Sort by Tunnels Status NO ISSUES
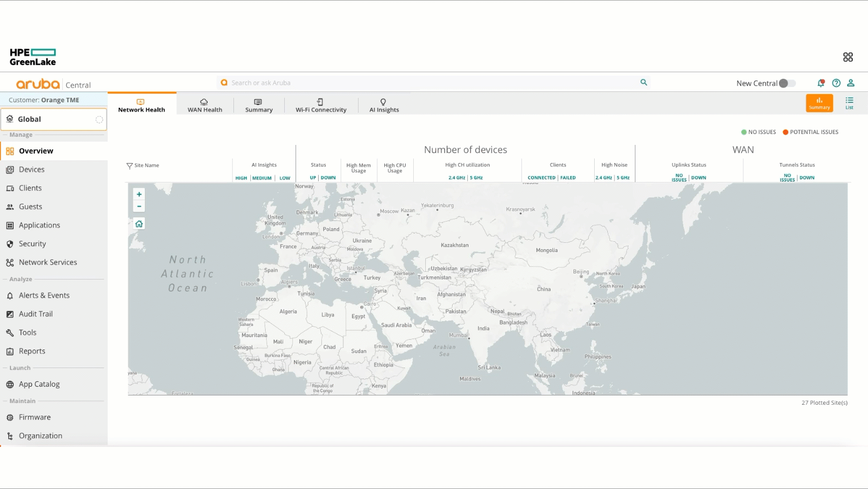The height and width of the screenshot is (489, 868). (787, 178)
